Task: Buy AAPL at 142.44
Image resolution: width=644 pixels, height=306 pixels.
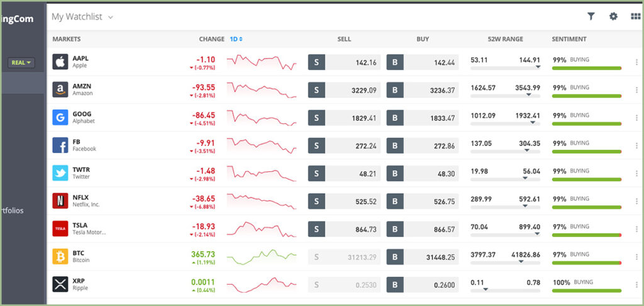Action: coord(423,62)
